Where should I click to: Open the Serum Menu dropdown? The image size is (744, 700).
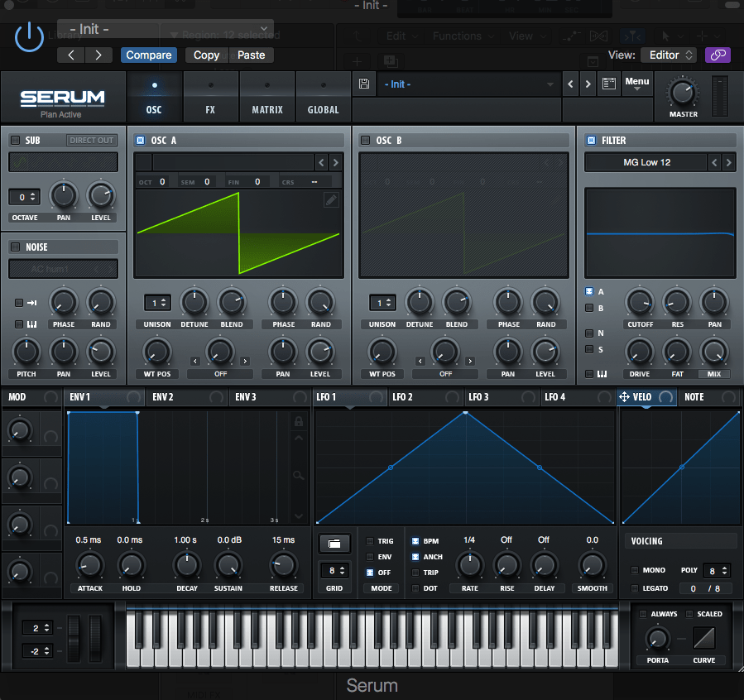(x=636, y=84)
